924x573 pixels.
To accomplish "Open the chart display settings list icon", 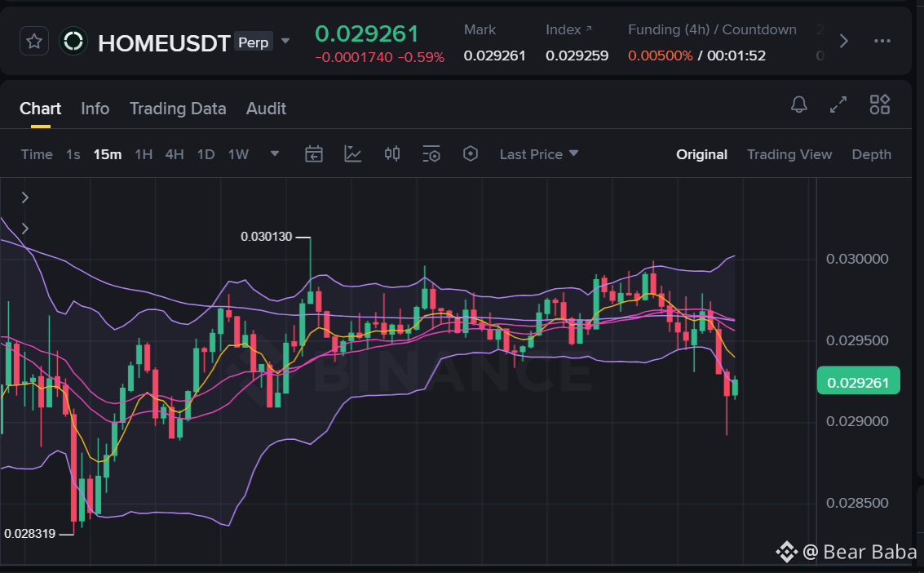I will click(431, 153).
